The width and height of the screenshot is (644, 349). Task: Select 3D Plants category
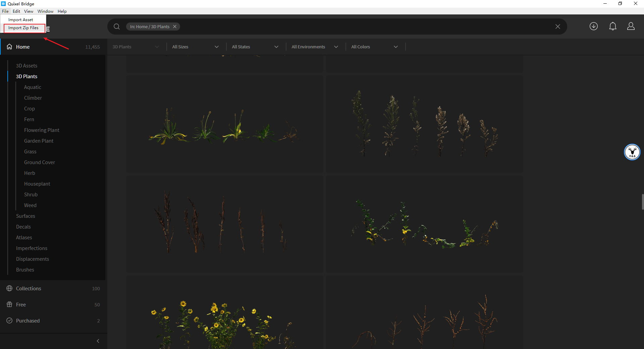pyautogui.click(x=26, y=77)
